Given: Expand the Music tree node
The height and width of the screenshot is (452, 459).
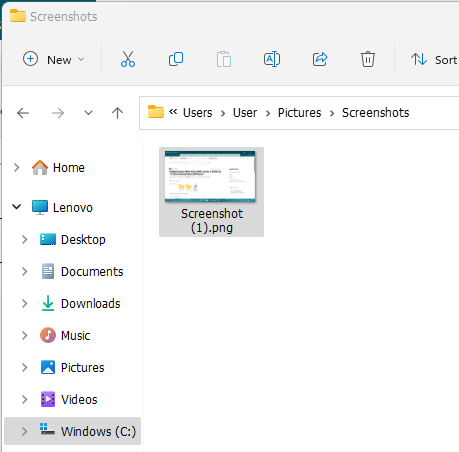Looking at the screenshot, I should [x=24, y=335].
